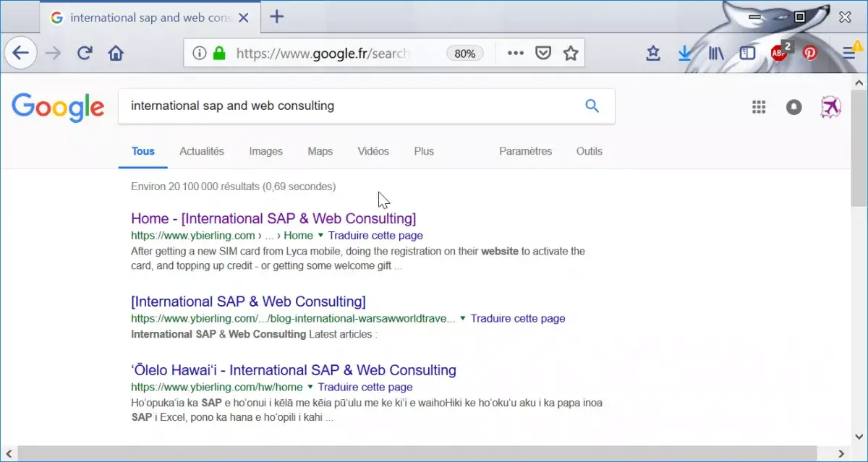Screen dimensions: 868x462
Task: Open the Adblock Plus extension
Action: point(780,51)
